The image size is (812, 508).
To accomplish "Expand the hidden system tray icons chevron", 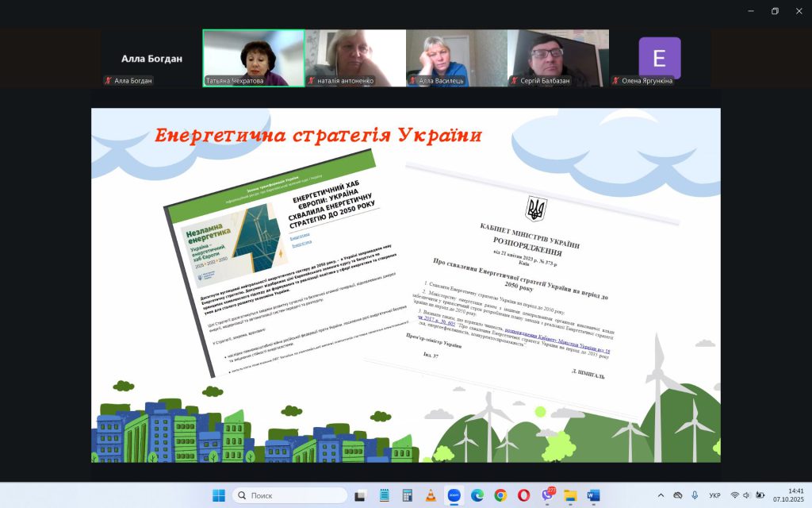I will (661, 495).
